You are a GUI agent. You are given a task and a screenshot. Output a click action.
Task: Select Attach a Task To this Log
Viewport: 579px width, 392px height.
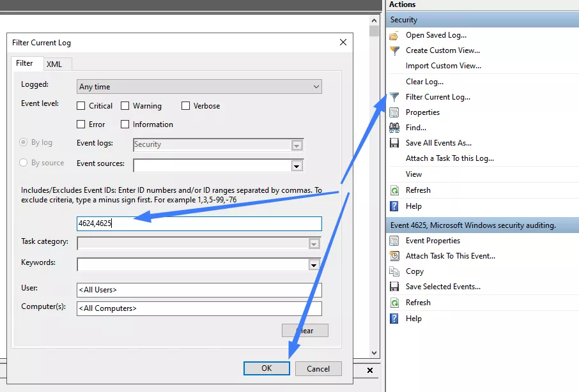[451, 158]
